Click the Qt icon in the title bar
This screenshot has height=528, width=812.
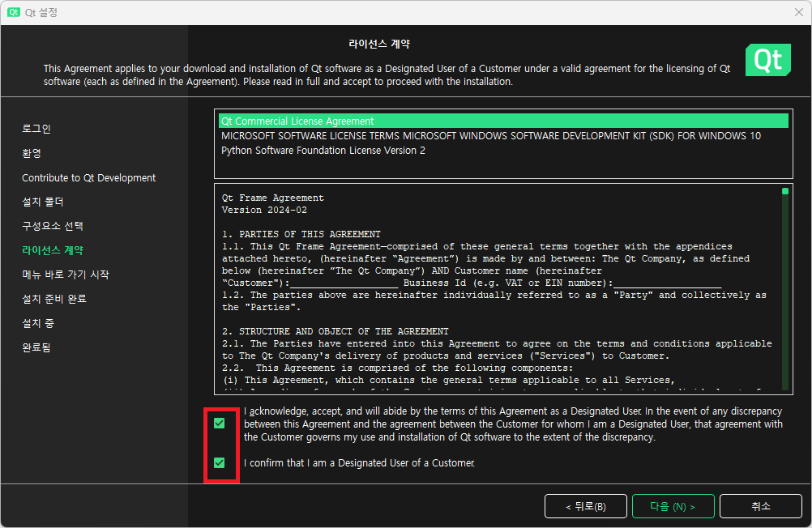tap(14, 12)
